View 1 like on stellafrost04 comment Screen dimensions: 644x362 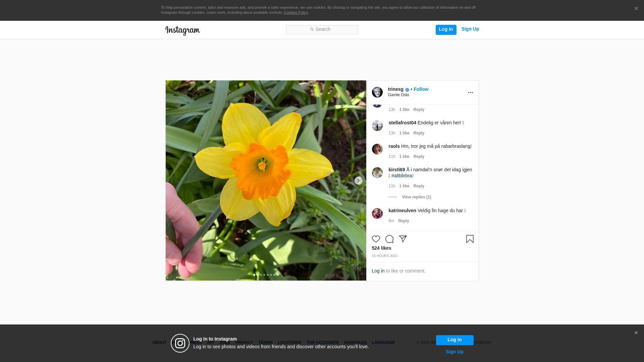[404, 133]
